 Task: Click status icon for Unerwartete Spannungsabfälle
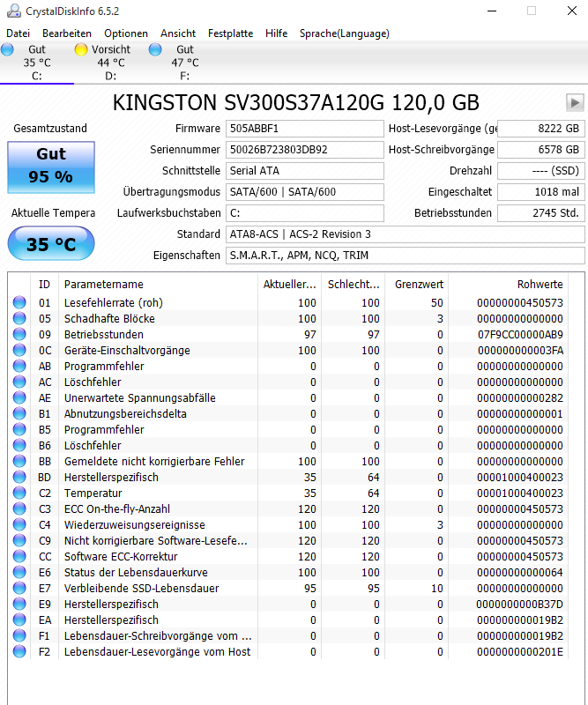[19, 397]
